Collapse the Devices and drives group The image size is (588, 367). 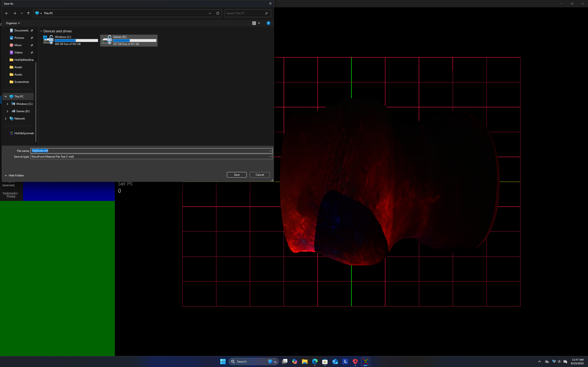[x=41, y=31]
